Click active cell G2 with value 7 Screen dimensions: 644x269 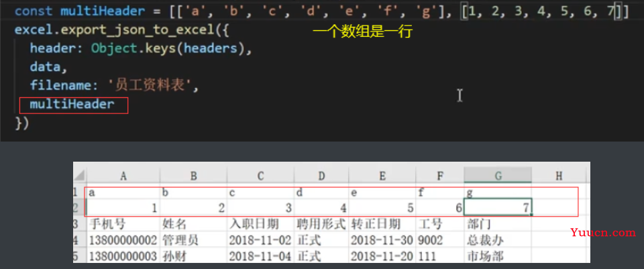(498, 207)
